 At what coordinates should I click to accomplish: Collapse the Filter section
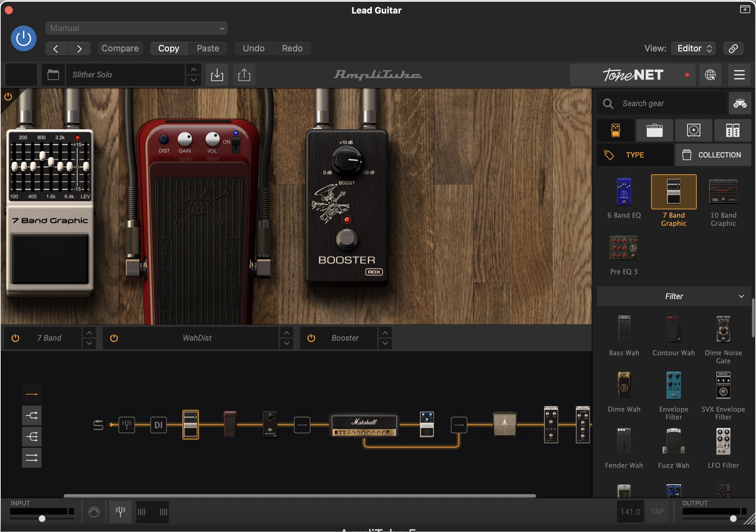(674, 296)
